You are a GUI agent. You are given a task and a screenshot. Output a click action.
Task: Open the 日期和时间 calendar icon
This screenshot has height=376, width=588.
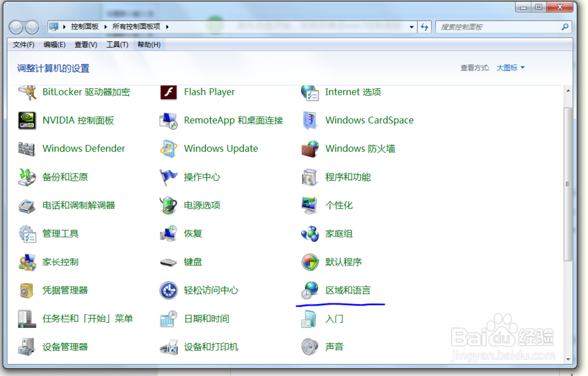click(169, 319)
